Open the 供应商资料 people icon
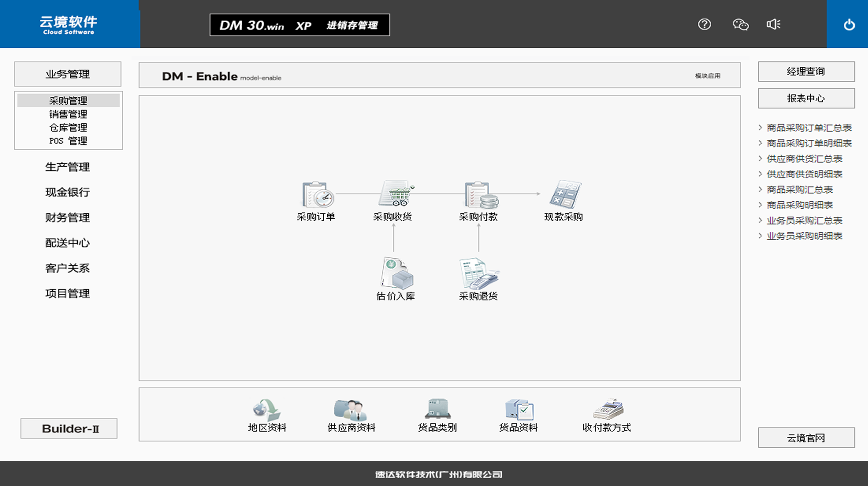Viewport: 868px width, 486px height. click(x=350, y=409)
